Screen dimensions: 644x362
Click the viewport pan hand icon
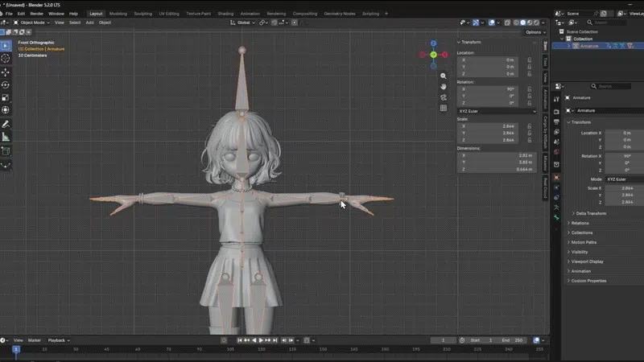444,87
